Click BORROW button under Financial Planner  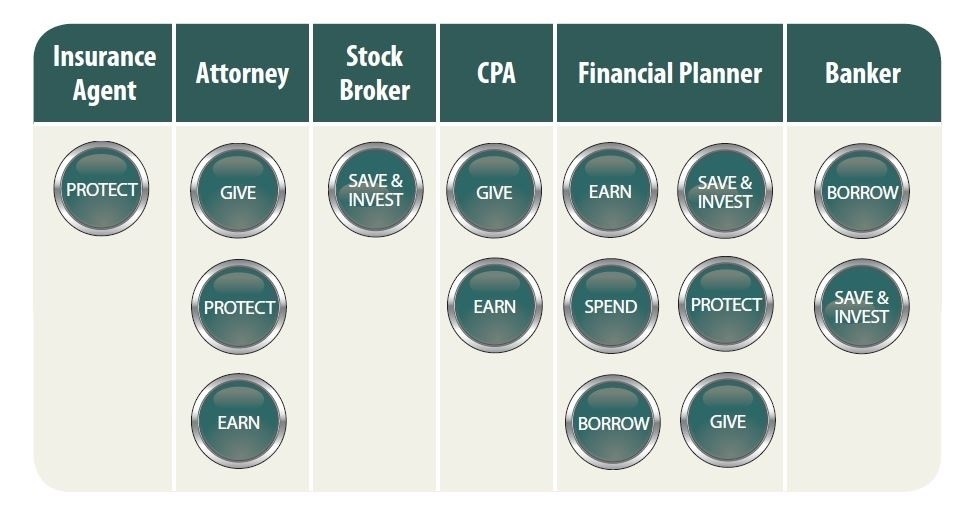pyautogui.click(x=613, y=422)
